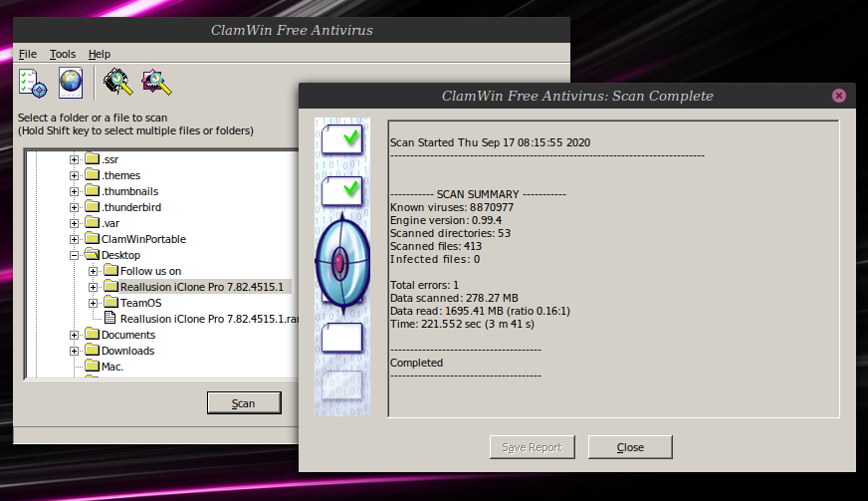Open the Tools menu
This screenshot has height=501, width=868.
tap(63, 54)
